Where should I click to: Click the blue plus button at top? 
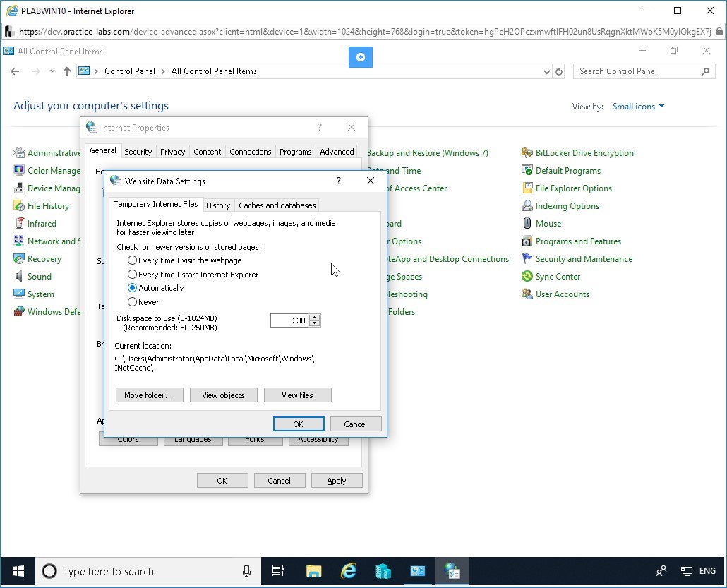click(x=360, y=57)
